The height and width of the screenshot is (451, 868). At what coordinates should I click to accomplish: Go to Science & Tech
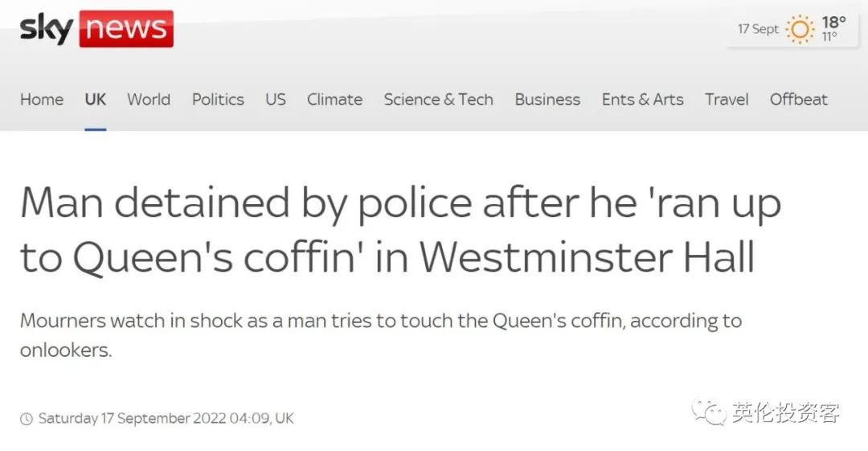438,99
